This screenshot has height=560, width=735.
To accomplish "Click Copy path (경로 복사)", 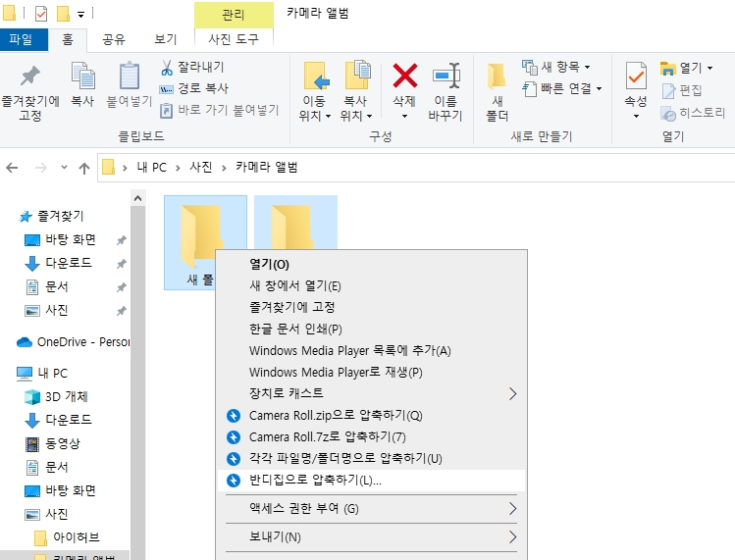I will pos(194,88).
